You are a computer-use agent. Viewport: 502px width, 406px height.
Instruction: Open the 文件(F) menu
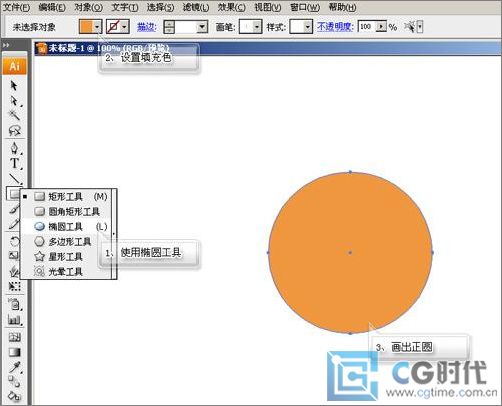(16, 7)
